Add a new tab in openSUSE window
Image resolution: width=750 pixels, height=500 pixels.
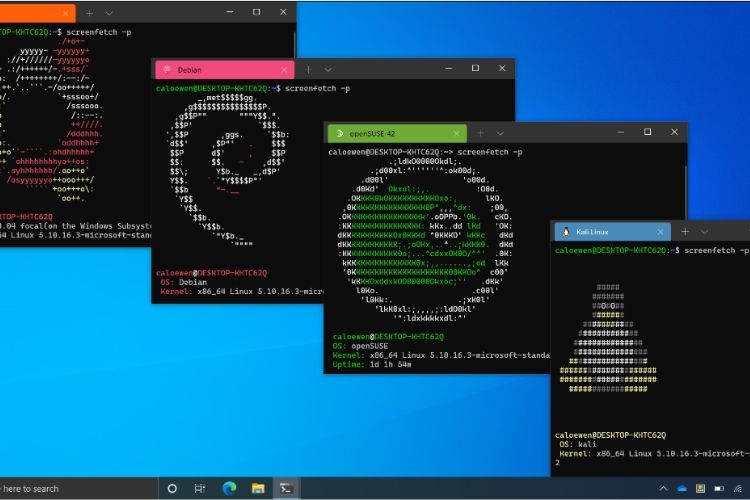pyautogui.click(x=481, y=133)
